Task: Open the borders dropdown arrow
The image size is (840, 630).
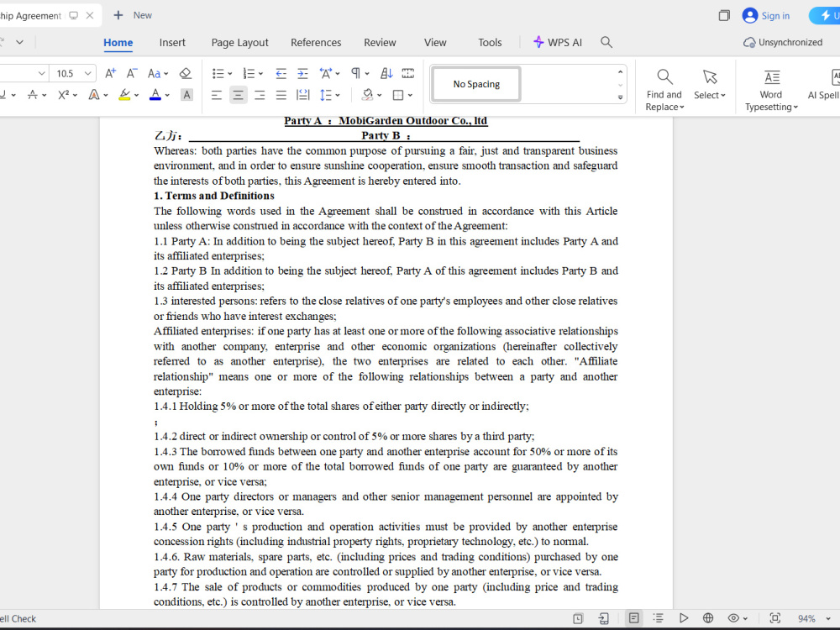Action: coord(410,96)
